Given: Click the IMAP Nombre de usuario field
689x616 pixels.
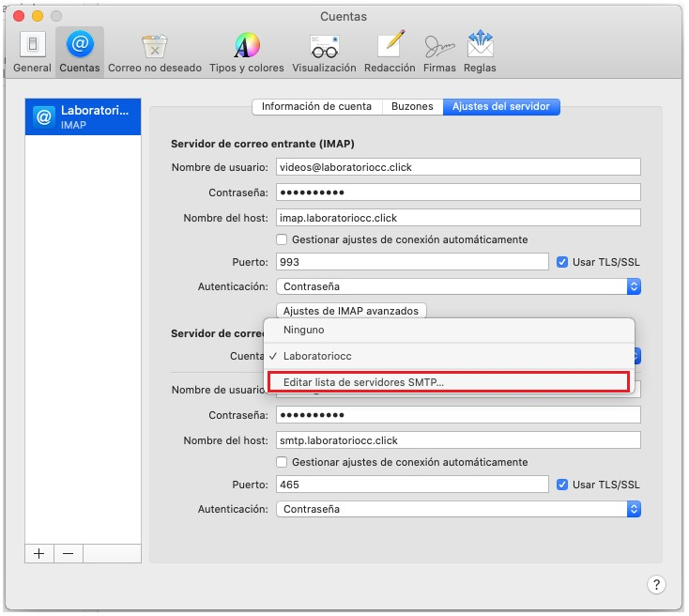Looking at the screenshot, I should (x=458, y=167).
